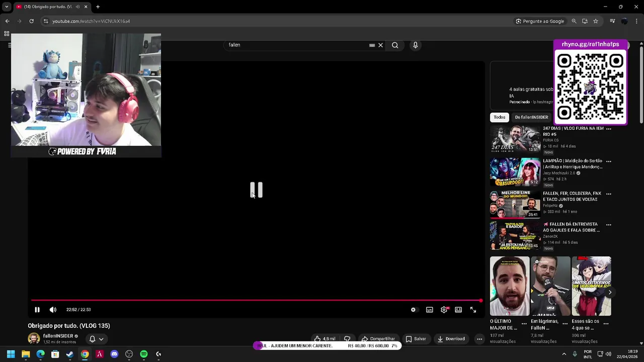This screenshot has width=644, height=362.
Task: Open a new browser tab
Action: [x=98, y=7]
